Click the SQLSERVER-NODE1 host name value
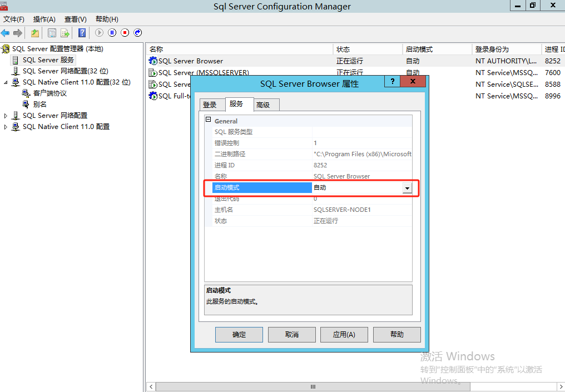 (x=342, y=210)
